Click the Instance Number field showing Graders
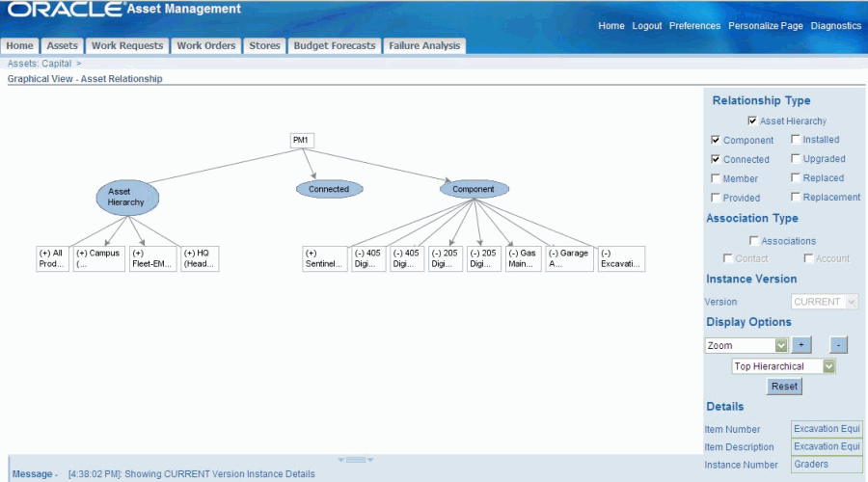 tap(827, 465)
